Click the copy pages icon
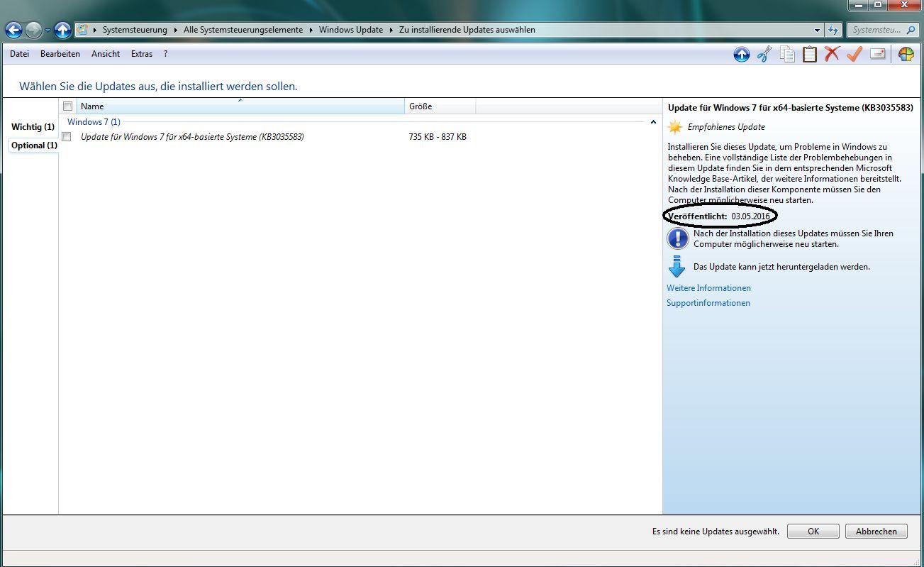The height and width of the screenshot is (567, 924). coord(787,54)
